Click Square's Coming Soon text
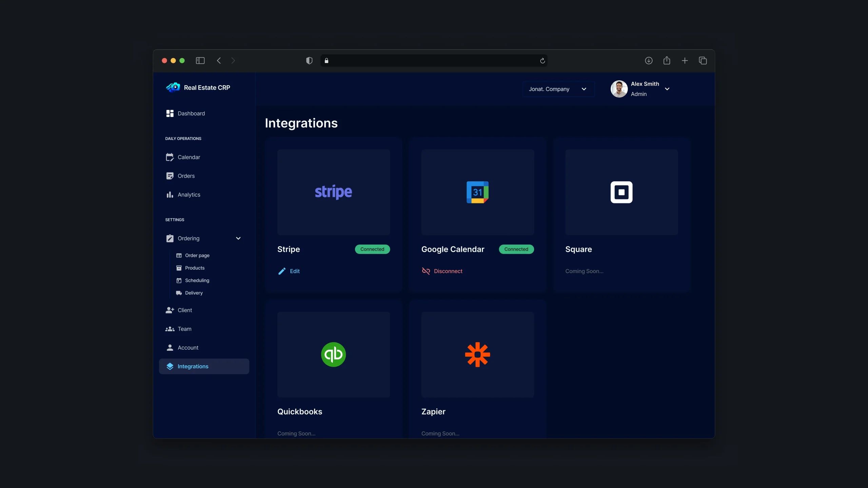The width and height of the screenshot is (868, 488). [x=584, y=271]
